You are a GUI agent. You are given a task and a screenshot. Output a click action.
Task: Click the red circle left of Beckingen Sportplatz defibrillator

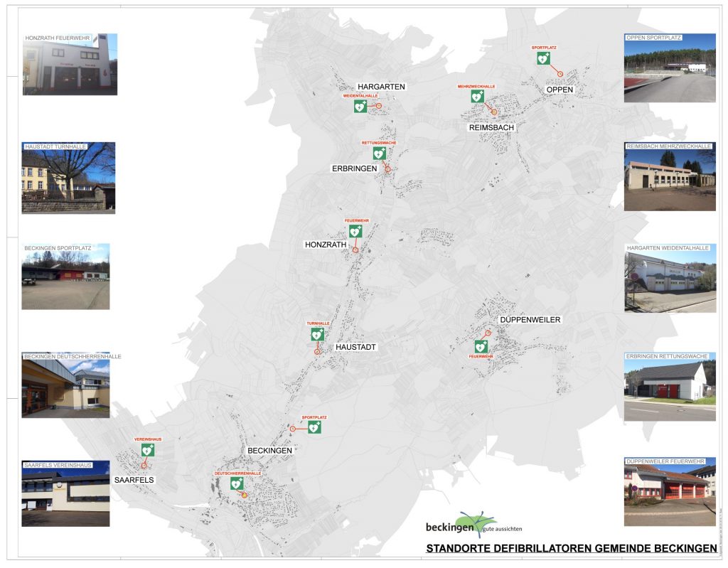292,429
